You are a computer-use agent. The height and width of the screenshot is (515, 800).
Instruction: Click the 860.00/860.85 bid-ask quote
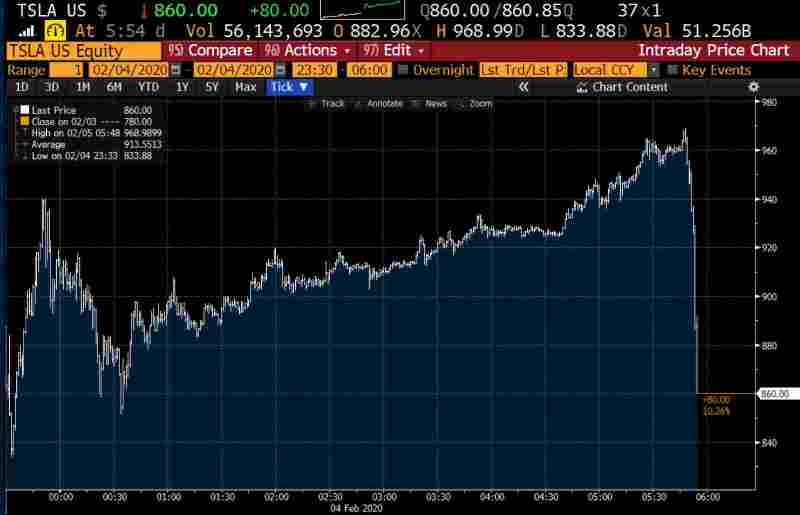coord(496,10)
